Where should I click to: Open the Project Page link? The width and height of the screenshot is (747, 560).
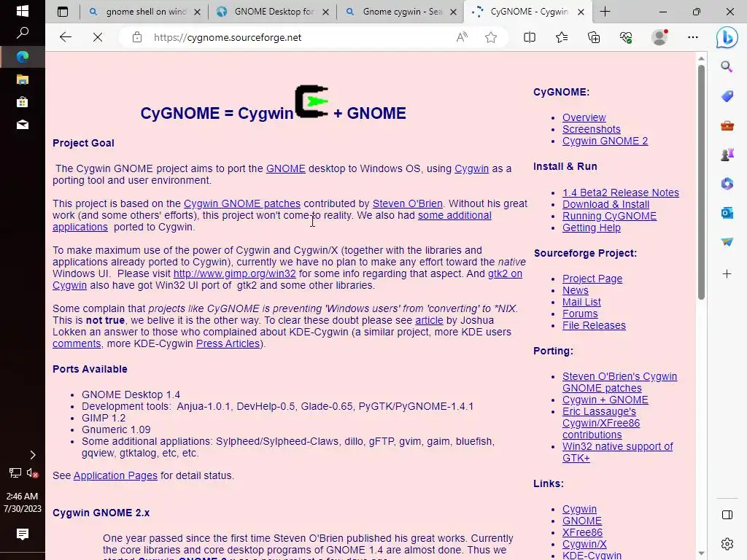click(592, 279)
